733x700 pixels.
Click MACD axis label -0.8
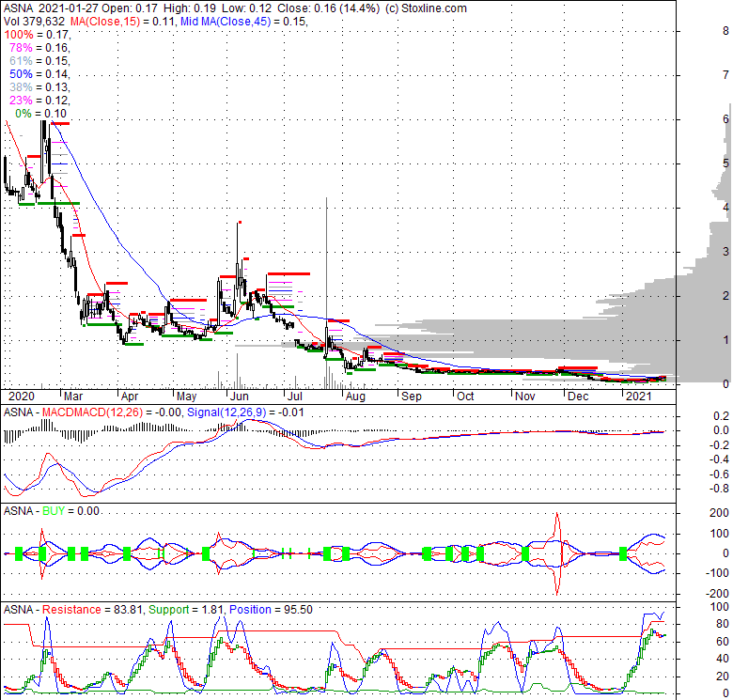719,489
